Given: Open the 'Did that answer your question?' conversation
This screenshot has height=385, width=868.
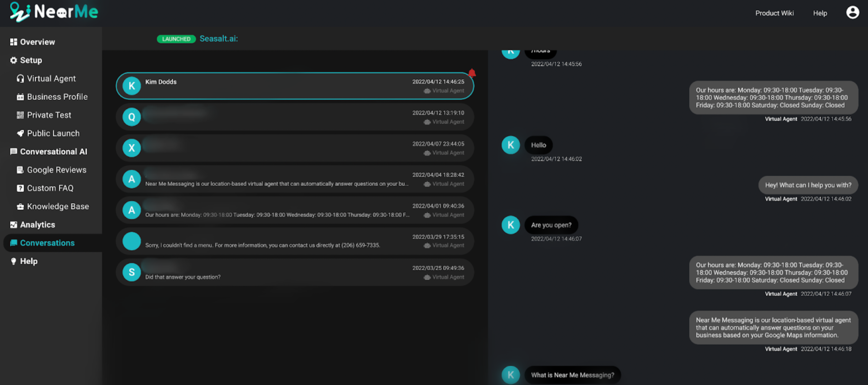Looking at the screenshot, I should click(295, 272).
